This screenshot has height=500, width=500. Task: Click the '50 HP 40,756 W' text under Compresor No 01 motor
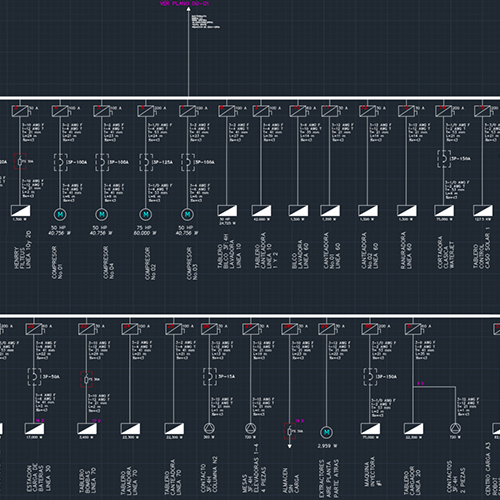59,230
